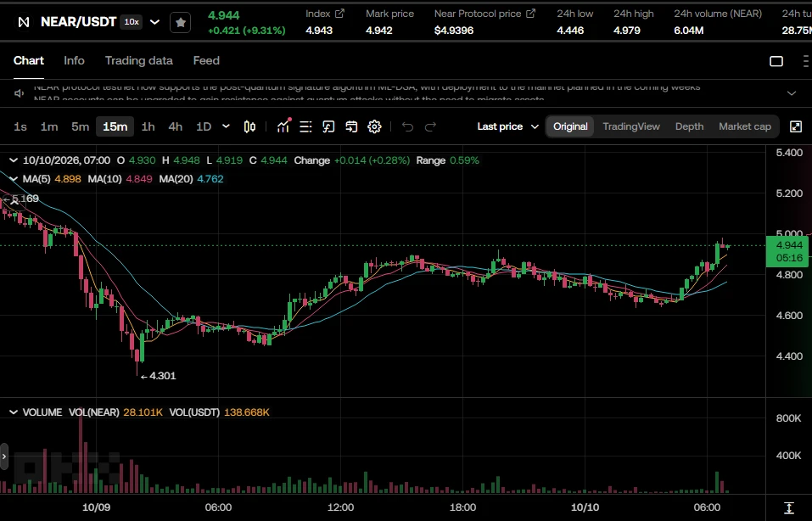The image size is (812, 521).
Task: Switch to the Trading data tab
Action: click(139, 60)
